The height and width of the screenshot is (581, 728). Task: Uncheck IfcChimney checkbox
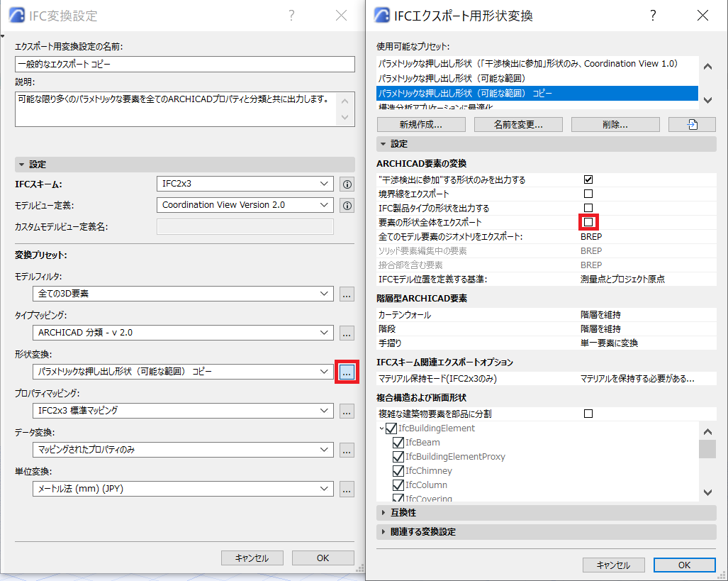(398, 471)
